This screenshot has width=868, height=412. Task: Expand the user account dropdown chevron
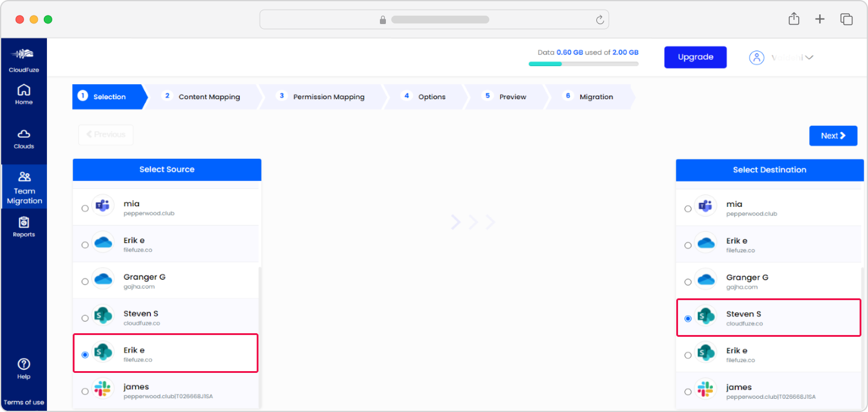click(x=809, y=58)
